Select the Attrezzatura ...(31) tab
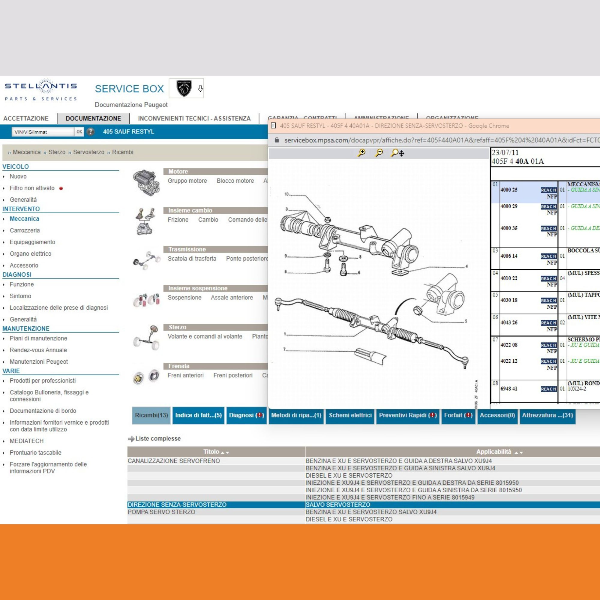This screenshot has width=600, height=600. point(547,416)
